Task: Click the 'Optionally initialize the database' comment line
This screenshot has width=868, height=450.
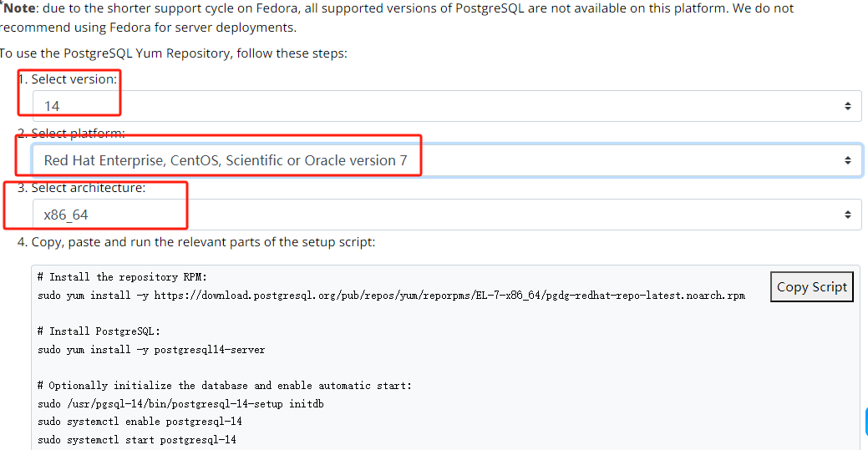Action: [225, 386]
